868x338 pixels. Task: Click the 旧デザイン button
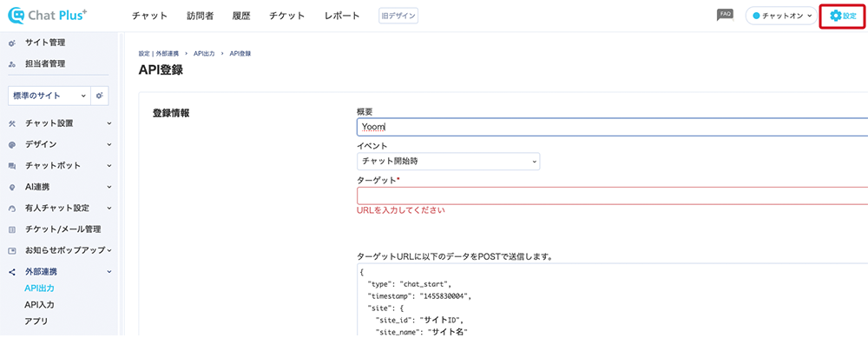coord(398,16)
